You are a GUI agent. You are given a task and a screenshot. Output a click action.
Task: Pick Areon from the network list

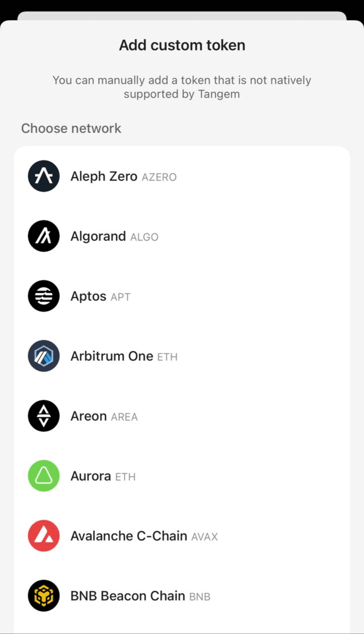coord(182,416)
